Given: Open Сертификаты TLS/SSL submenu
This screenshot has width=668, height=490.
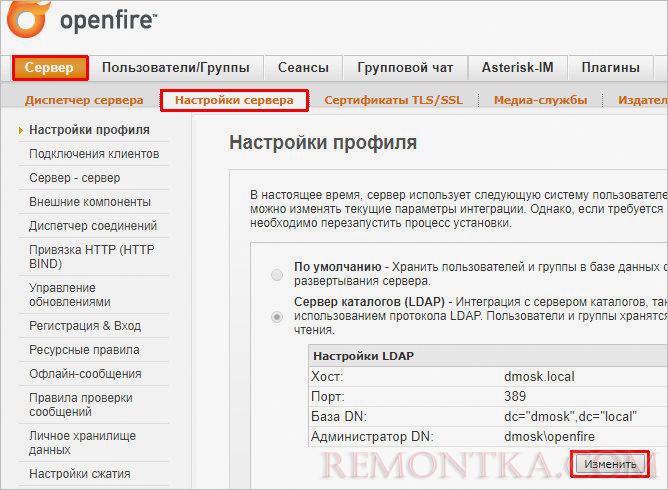Looking at the screenshot, I should 393,100.
